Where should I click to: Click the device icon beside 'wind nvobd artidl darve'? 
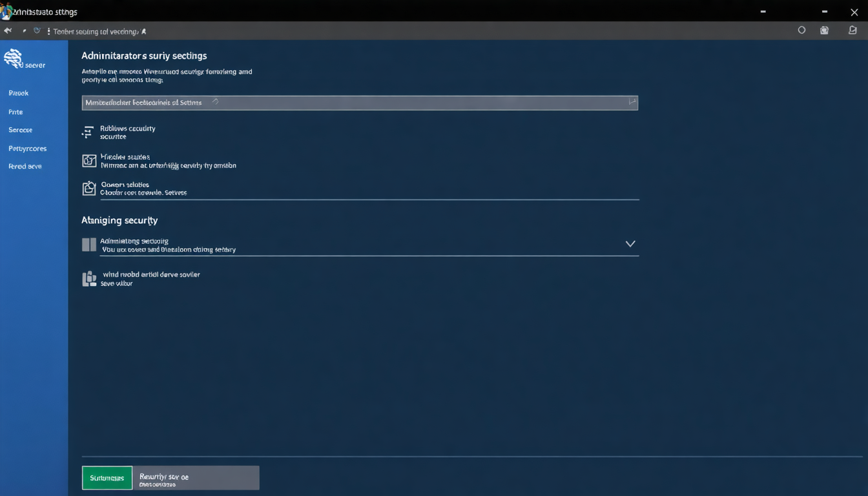point(89,278)
